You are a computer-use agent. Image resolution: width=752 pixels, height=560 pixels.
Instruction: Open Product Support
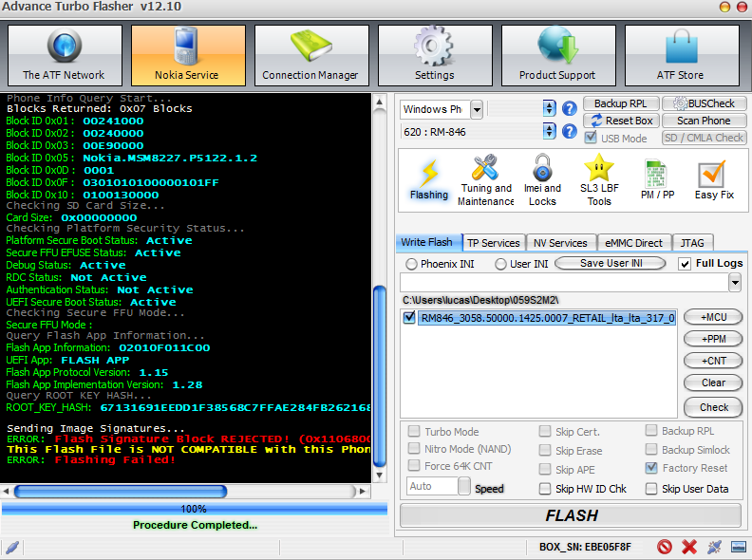[557, 55]
